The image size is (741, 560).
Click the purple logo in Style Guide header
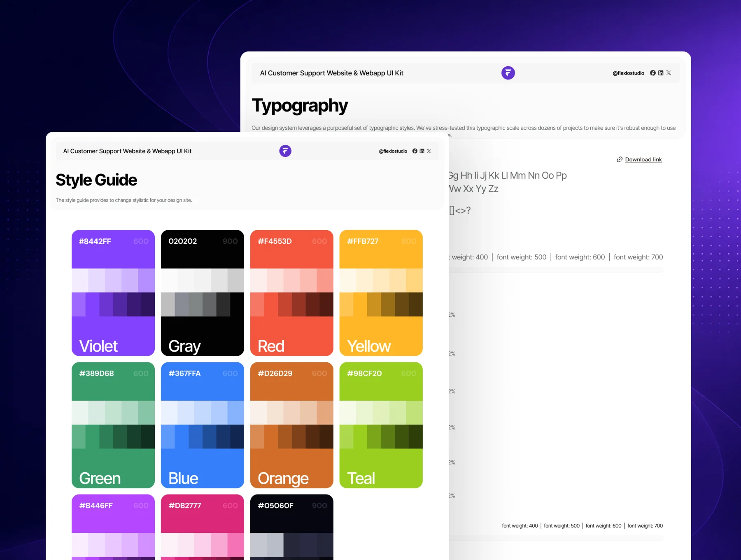click(x=285, y=151)
